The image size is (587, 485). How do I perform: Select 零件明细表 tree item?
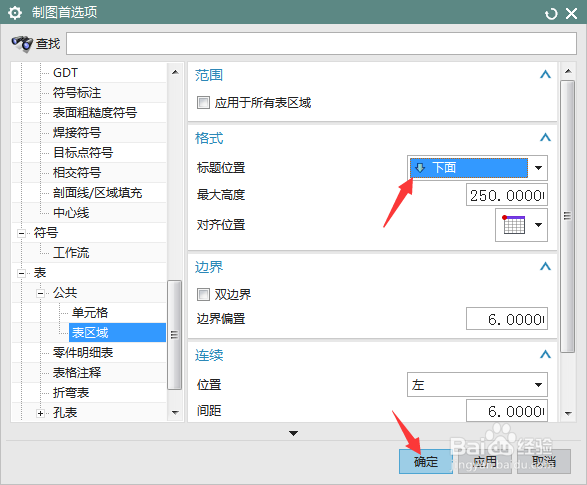[83, 353]
